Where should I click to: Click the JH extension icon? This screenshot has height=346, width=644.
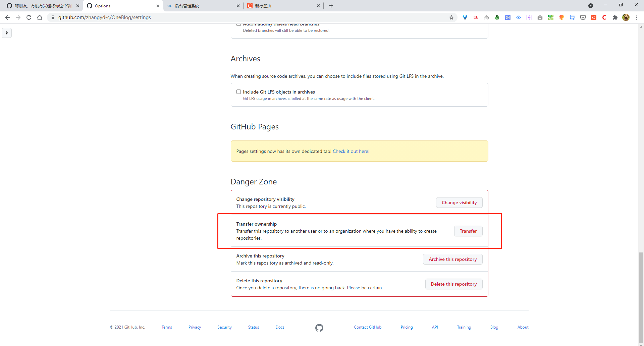[508, 17]
